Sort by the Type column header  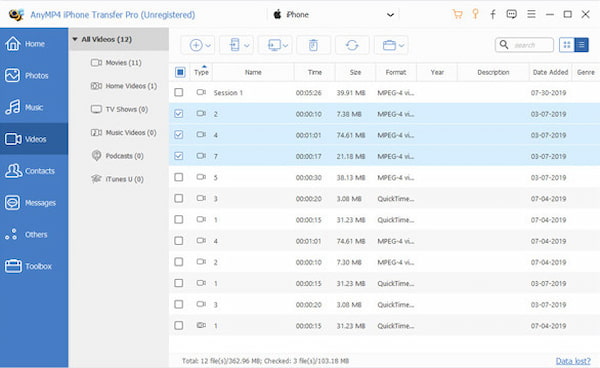point(201,72)
